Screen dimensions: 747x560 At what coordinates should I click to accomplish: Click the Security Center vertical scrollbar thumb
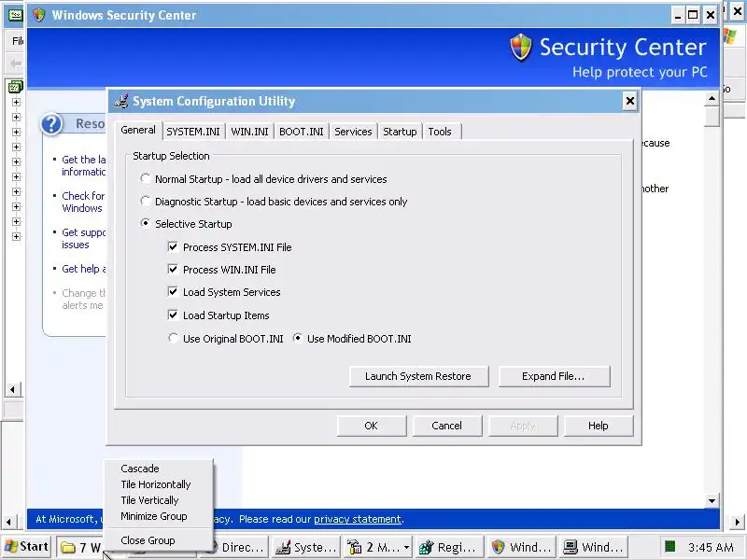click(x=712, y=117)
